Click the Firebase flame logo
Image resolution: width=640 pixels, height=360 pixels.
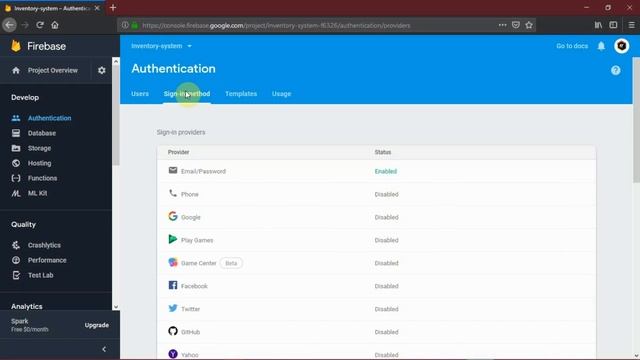[16, 46]
